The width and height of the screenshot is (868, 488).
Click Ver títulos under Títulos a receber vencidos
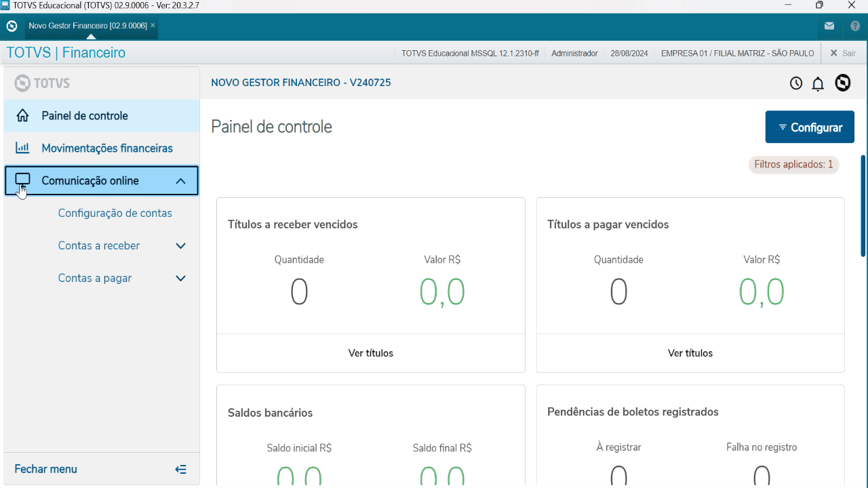tap(371, 353)
